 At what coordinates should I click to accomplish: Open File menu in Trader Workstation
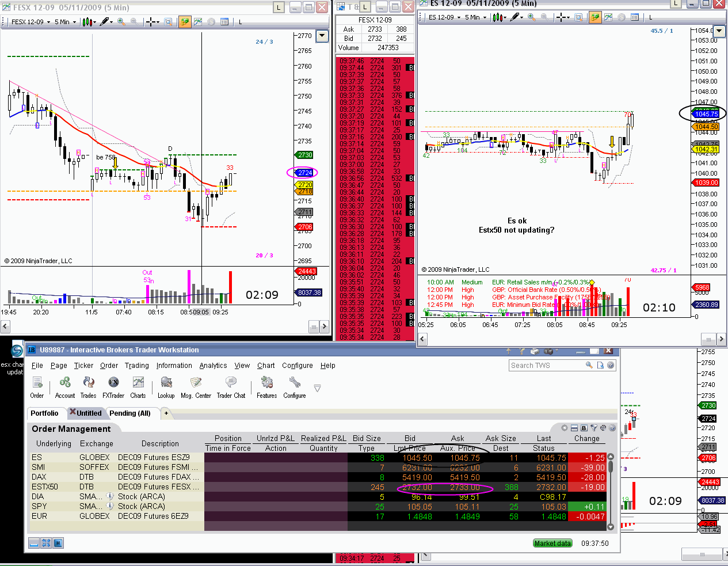37,366
